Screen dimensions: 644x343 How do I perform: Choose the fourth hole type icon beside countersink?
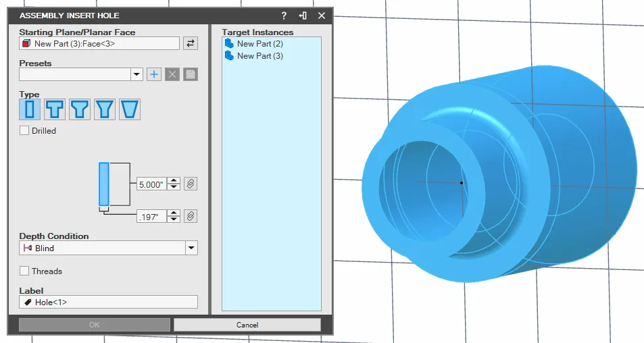pos(105,109)
